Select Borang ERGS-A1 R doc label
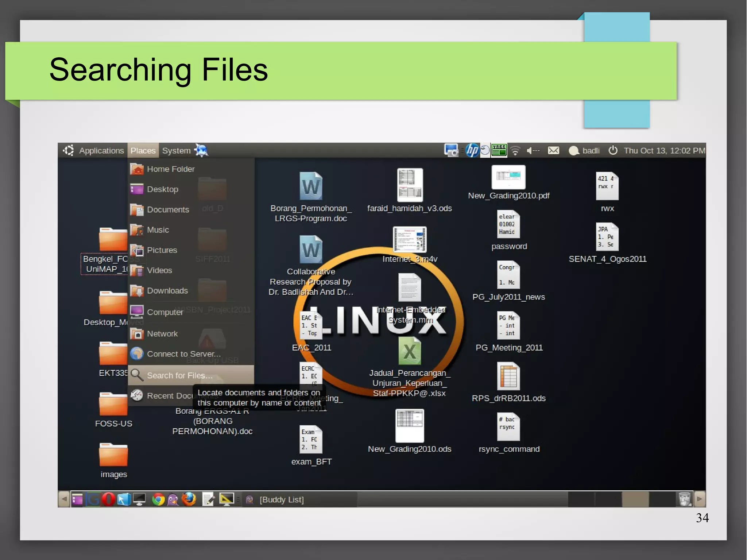 pos(212,421)
